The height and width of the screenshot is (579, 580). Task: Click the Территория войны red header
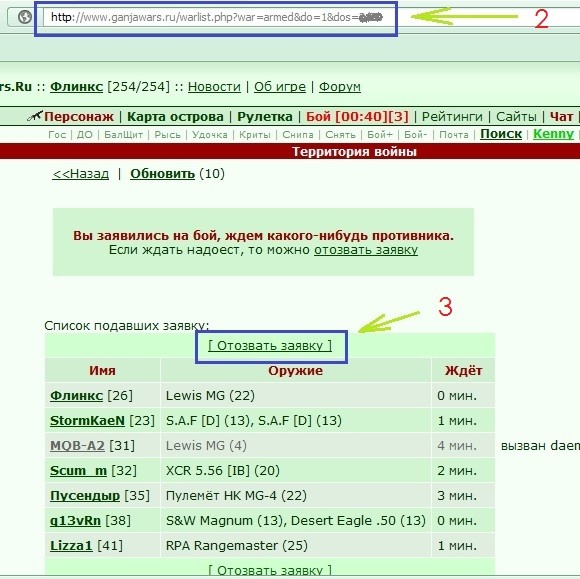pos(354,152)
